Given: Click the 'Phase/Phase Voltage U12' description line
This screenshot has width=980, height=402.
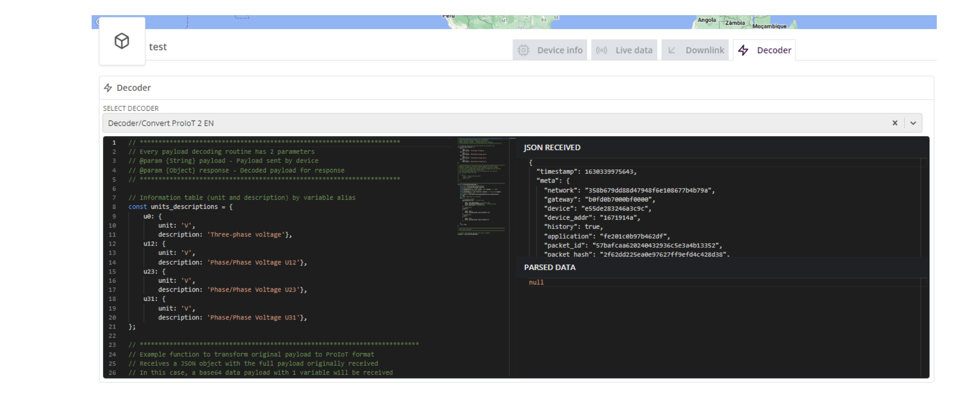Looking at the screenshot, I should (232, 262).
